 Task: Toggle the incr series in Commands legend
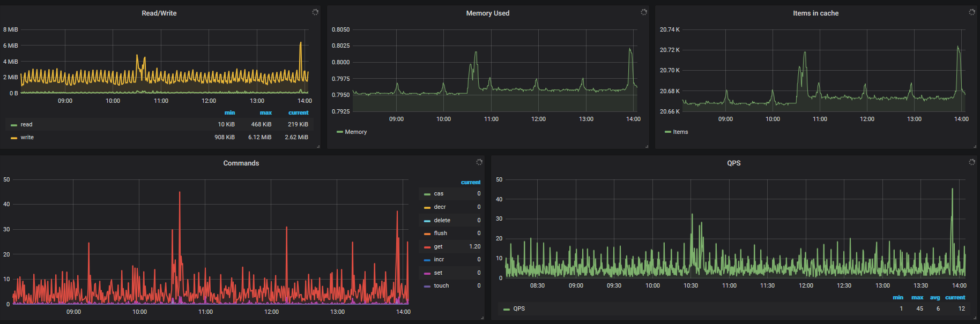439,259
